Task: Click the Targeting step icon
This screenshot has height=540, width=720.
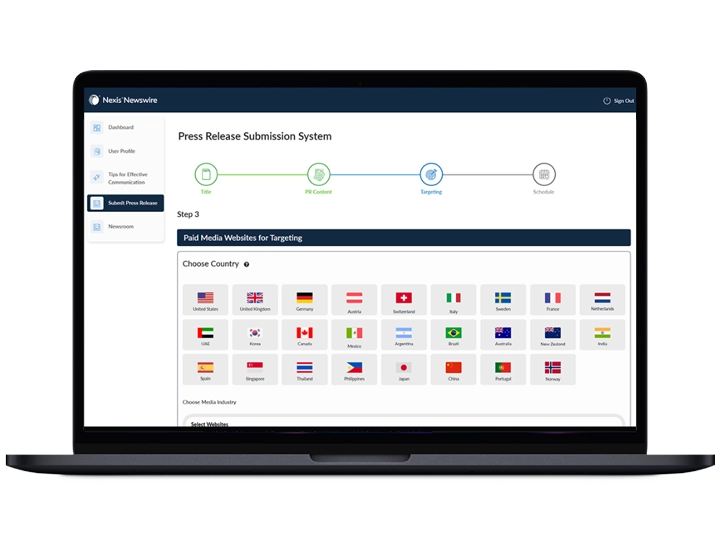Action: click(x=431, y=174)
